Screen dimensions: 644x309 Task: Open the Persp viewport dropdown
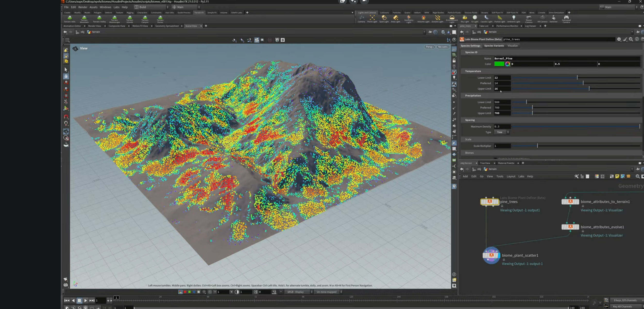pos(429,47)
